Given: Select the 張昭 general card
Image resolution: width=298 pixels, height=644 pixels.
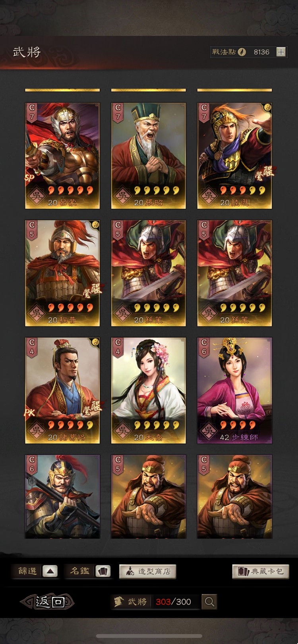Looking at the screenshot, I should click(149, 156).
